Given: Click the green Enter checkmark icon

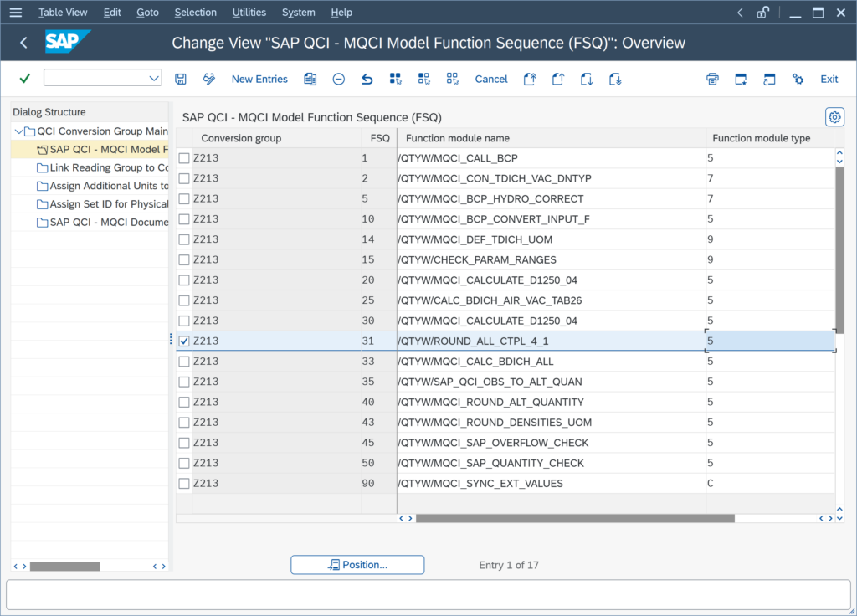Looking at the screenshot, I should pos(24,79).
